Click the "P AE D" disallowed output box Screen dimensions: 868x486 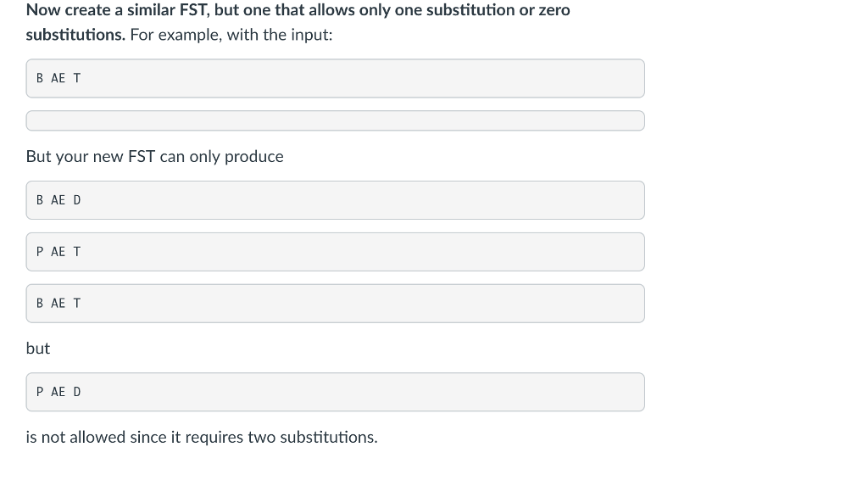click(335, 392)
